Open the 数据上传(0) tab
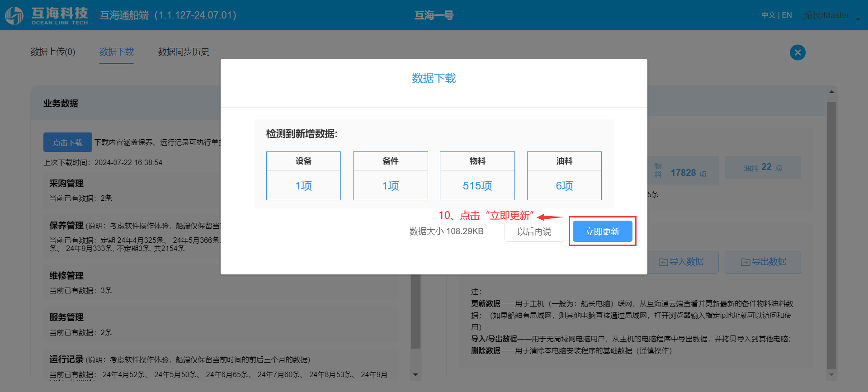868x392 pixels. pos(53,52)
